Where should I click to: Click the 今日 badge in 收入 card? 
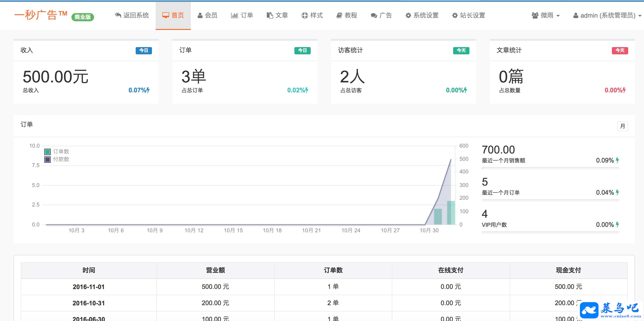tap(144, 50)
